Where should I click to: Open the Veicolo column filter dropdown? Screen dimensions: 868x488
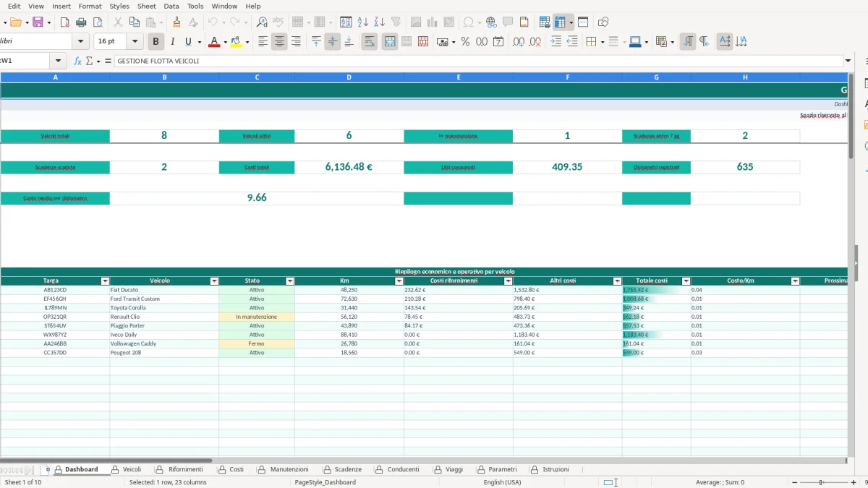click(x=214, y=281)
